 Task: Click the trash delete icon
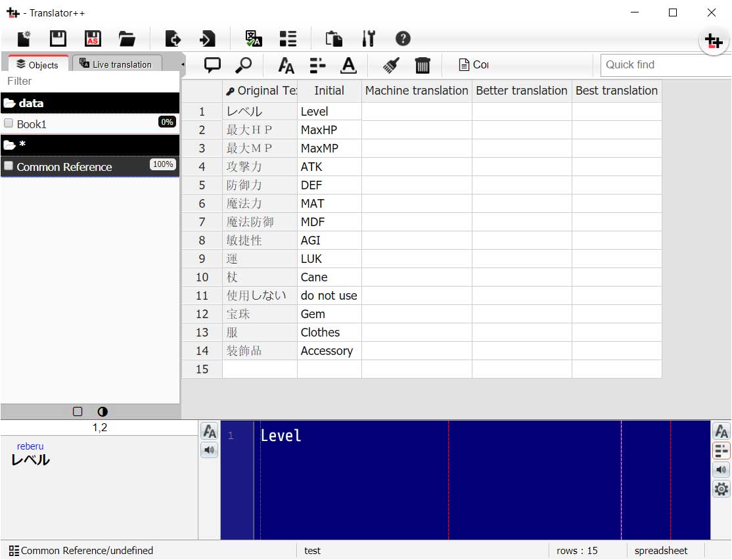pyautogui.click(x=423, y=64)
